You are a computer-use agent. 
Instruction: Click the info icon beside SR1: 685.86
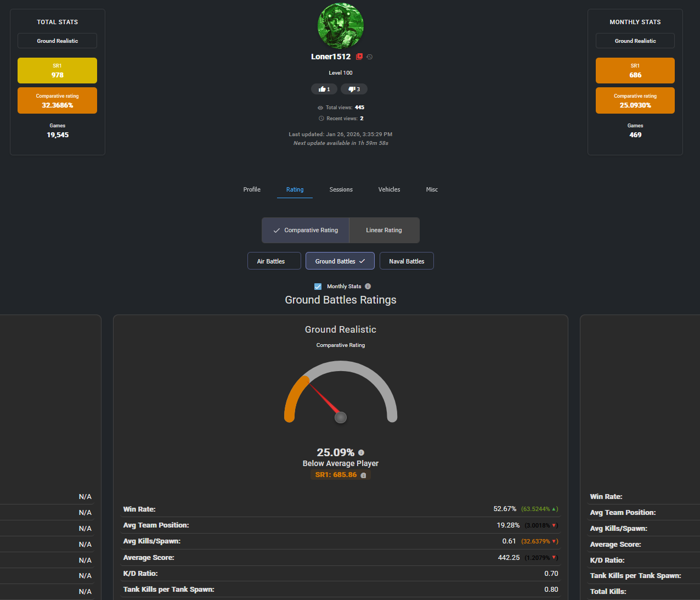pos(363,475)
